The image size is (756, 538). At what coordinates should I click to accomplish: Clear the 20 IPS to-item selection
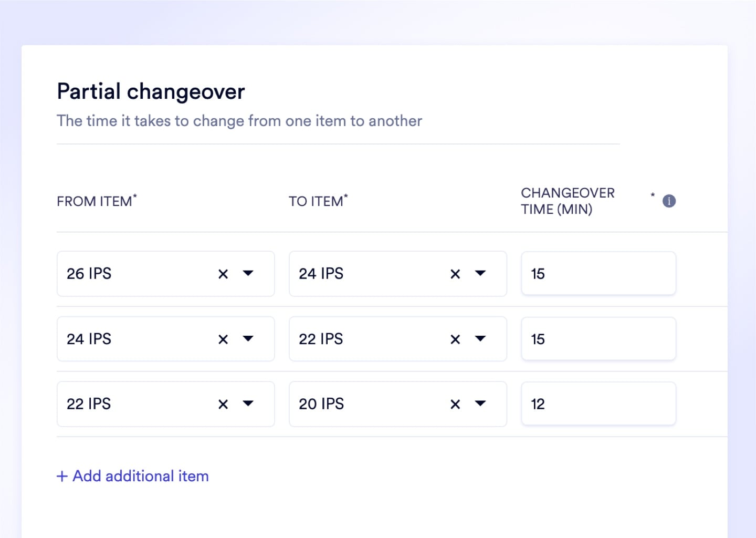tap(455, 404)
